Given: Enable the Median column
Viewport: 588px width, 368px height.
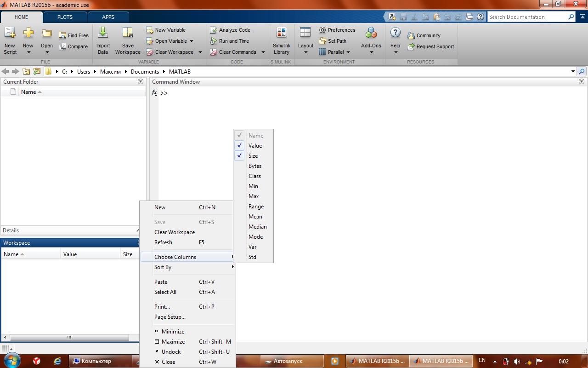Looking at the screenshot, I should pyautogui.click(x=254, y=227).
